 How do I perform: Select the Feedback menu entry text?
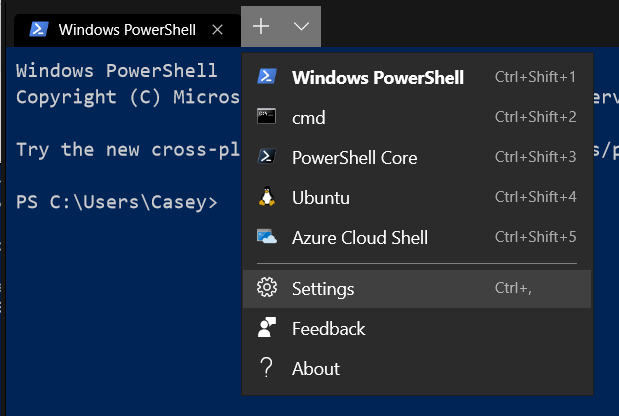coord(328,328)
